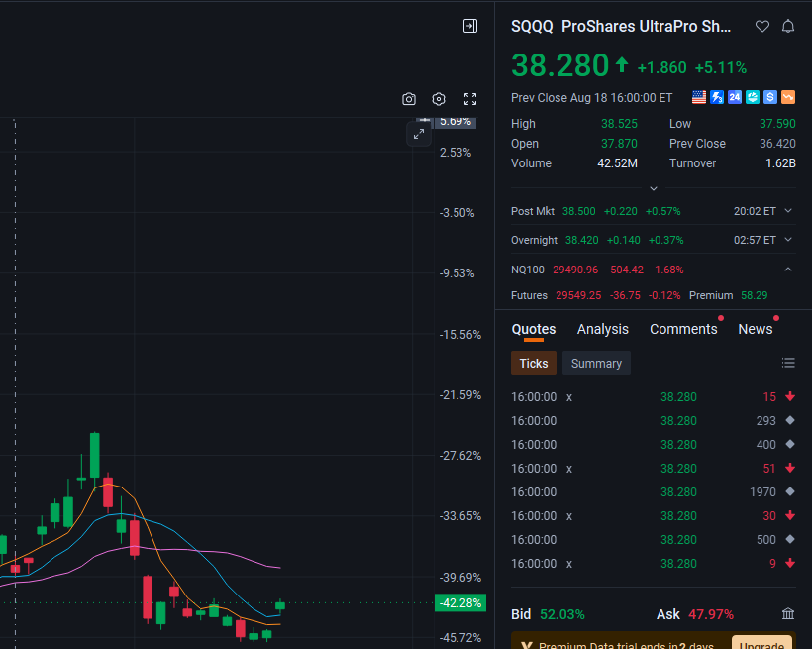The height and width of the screenshot is (649, 812).
Task: Add SQQQ to watchlist with heart icon
Action: click(x=762, y=26)
